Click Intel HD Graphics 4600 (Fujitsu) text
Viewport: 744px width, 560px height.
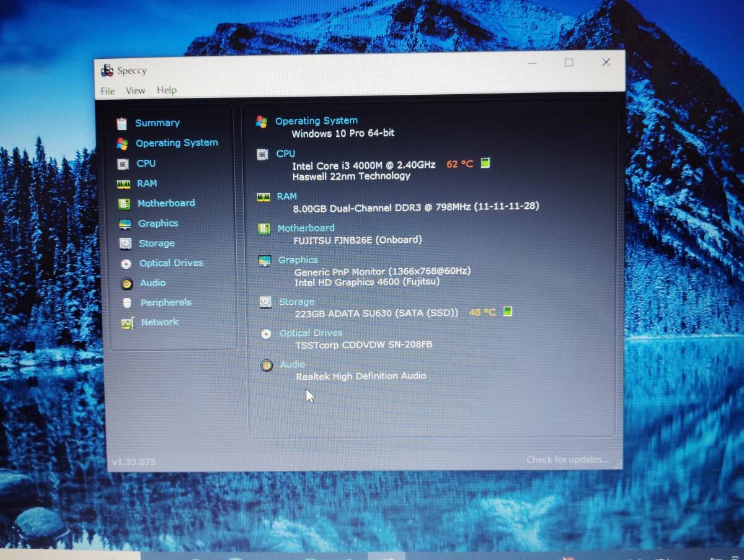367,282
